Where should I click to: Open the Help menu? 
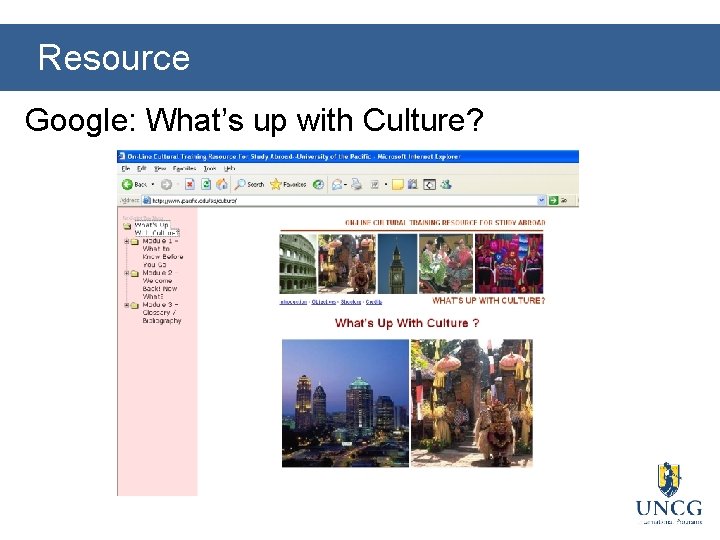(229, 169)
